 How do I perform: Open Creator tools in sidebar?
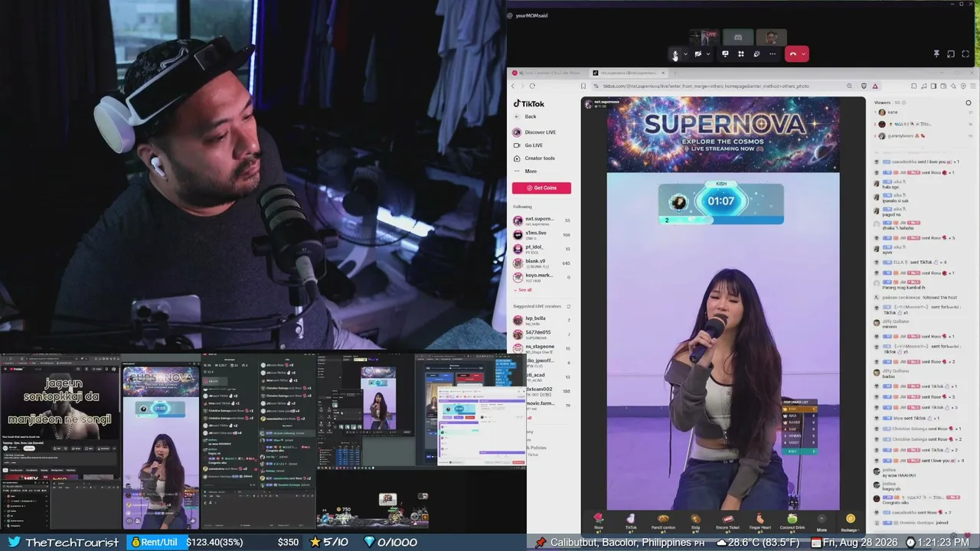[x=534, y=158]
